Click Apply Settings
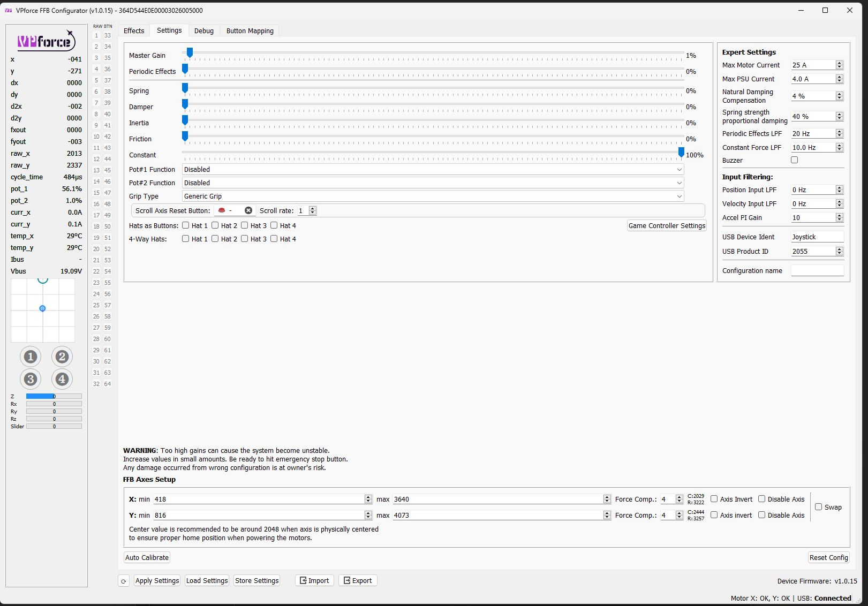 tap(157, 580)
